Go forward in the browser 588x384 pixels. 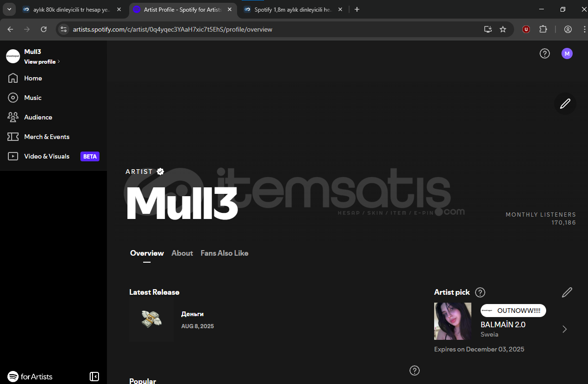27,29
